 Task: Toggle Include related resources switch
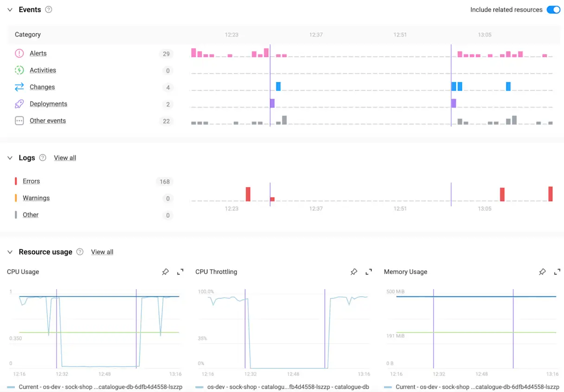pos(553,10)
